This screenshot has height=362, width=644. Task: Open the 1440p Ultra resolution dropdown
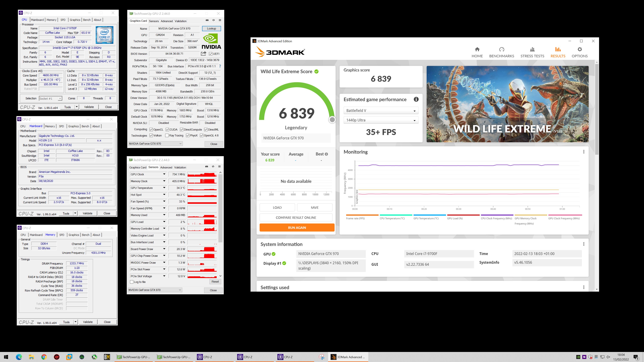point(381,120)
